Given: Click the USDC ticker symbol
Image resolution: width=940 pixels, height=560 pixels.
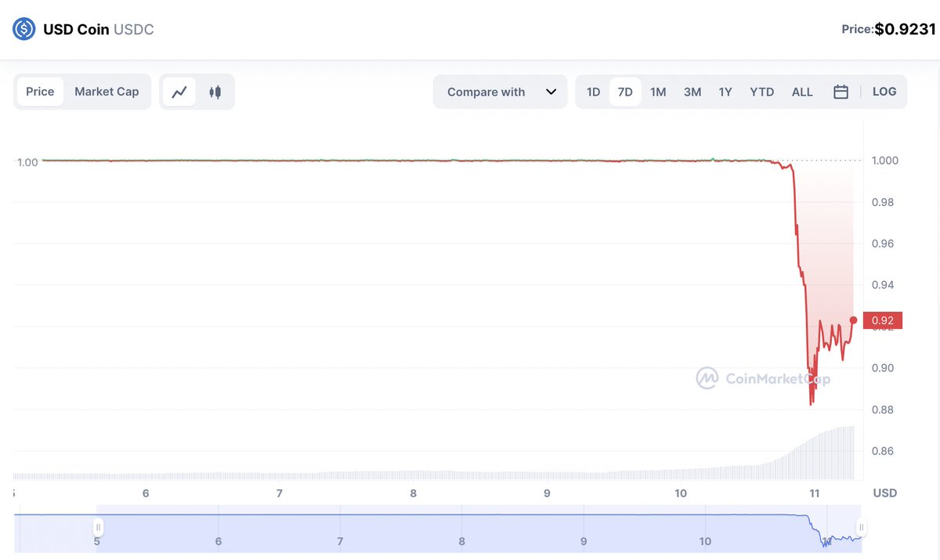Looking at the screenshot, I should tap(134, 30).
